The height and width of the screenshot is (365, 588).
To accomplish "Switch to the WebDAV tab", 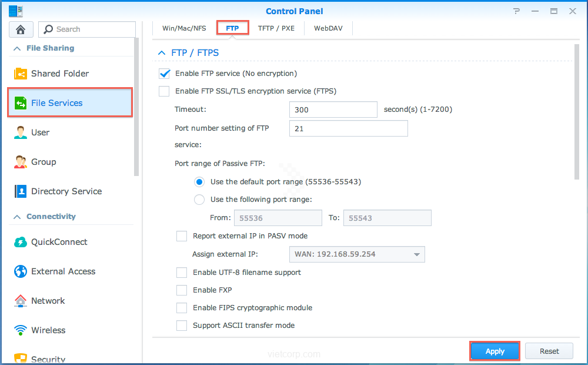I will 328,28.
